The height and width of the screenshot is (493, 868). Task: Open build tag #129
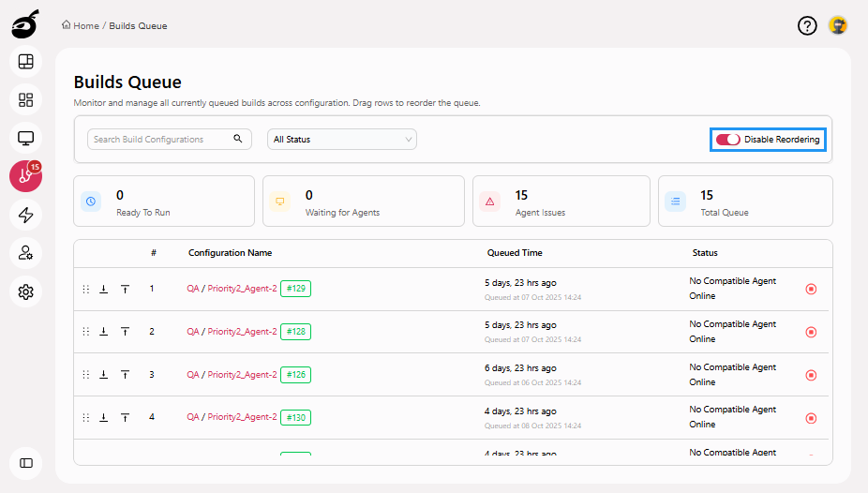coord(295,289)
